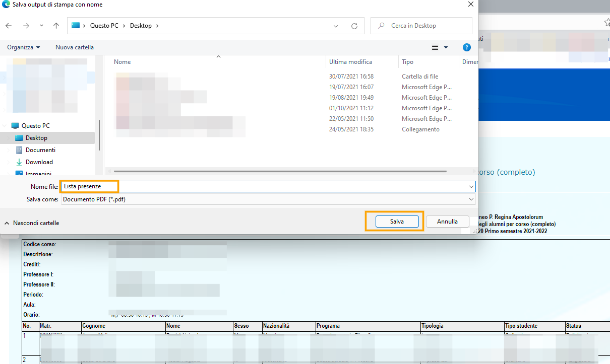The image size is (610, 364).
Task: Click the Salva button
Action: (397, 222)
